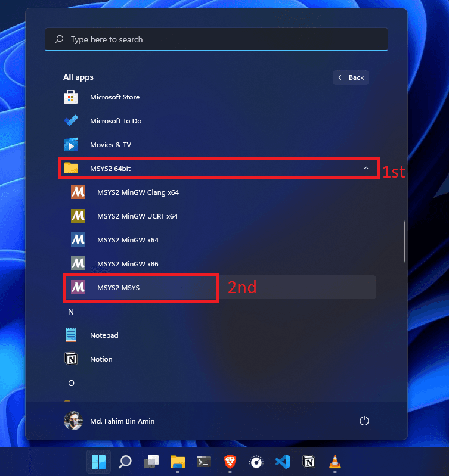Click 'MSYS2 MinGW Clang x64' label
Screen dimensions: 449x476
point(138,192)
